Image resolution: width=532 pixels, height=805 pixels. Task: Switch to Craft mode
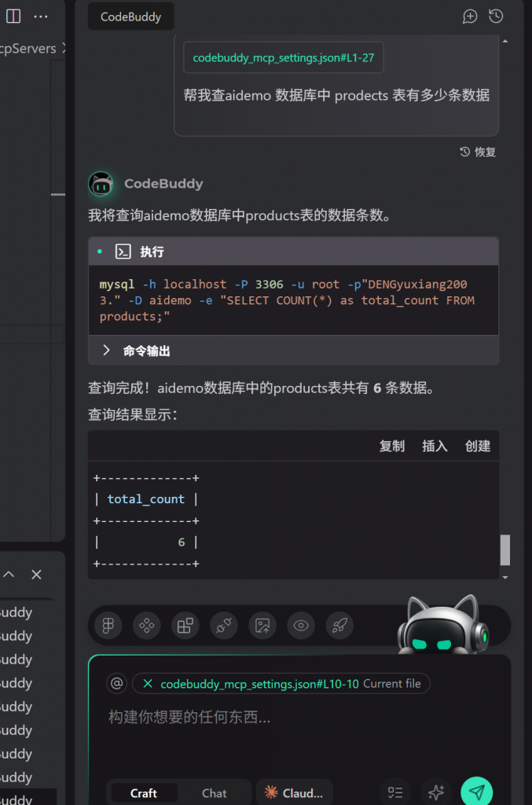pyautogui.click(x=144, y=793)
